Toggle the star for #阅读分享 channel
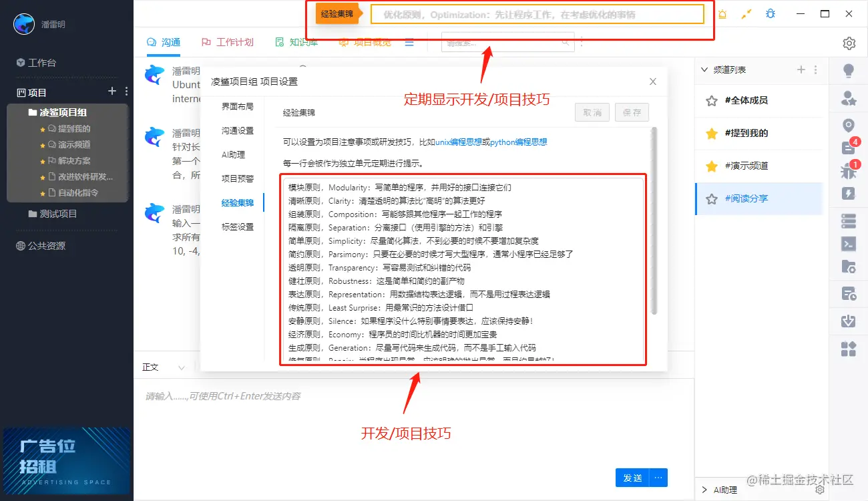 [x=712, y=198]
